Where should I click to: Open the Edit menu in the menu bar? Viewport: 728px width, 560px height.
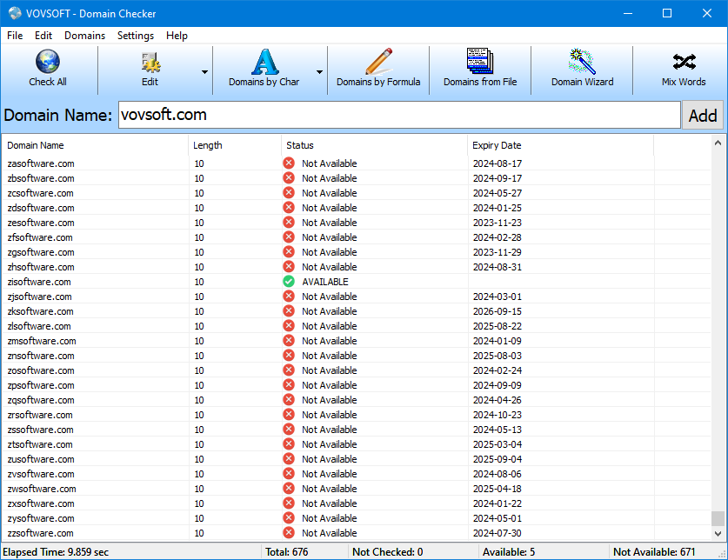pyautogui.click(x=43, y=36)
